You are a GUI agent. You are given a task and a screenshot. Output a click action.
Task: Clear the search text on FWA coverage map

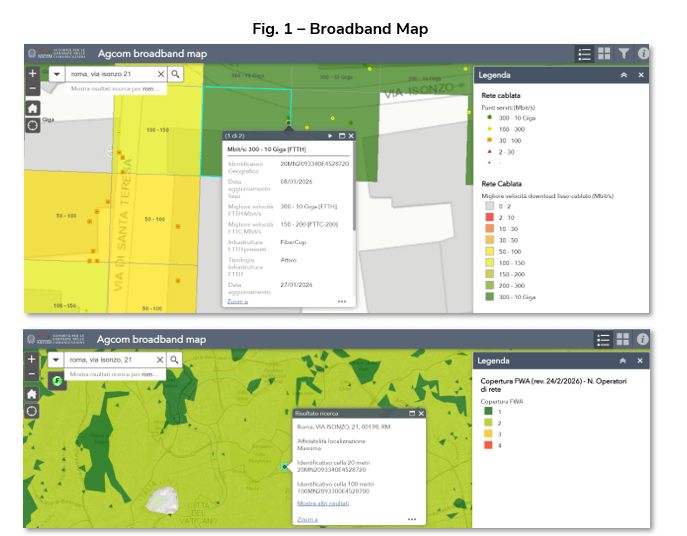(x=160, y=359)
